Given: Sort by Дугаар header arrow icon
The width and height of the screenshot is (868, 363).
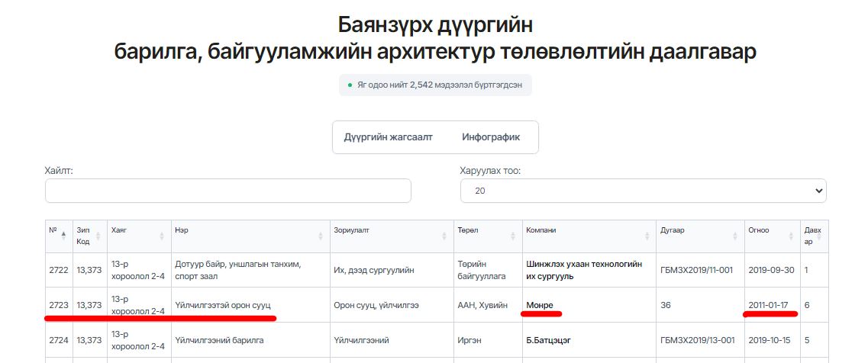Looking at the screenshot, I should (736, 236).
